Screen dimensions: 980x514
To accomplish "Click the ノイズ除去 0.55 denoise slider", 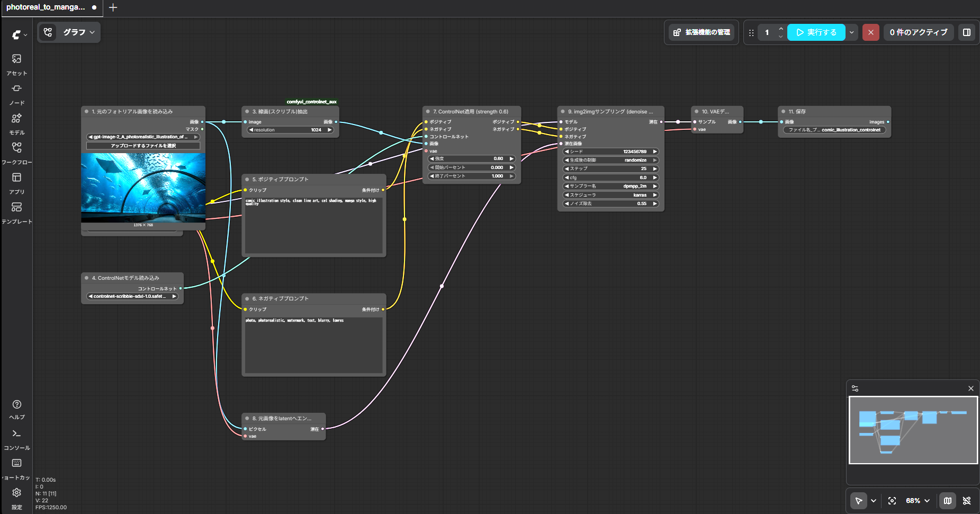I will coord(610,203).
